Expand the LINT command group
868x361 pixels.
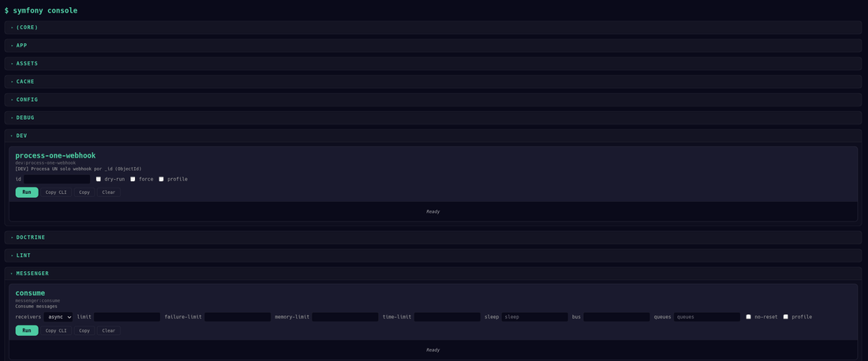(x=433, y=255)
